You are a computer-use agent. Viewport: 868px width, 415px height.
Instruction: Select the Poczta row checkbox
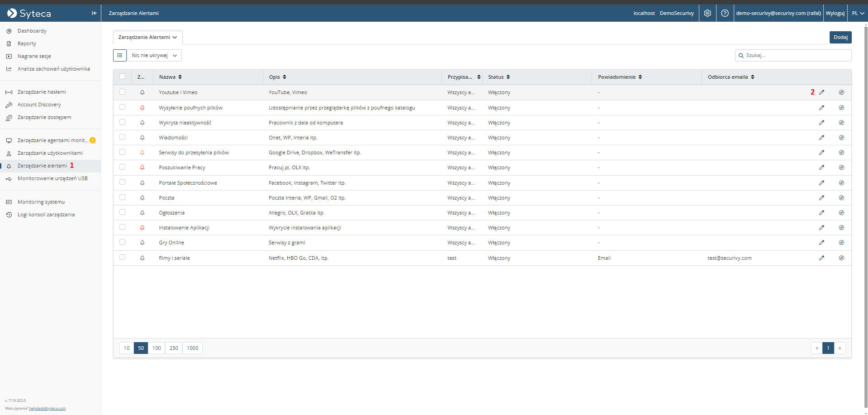123,197
